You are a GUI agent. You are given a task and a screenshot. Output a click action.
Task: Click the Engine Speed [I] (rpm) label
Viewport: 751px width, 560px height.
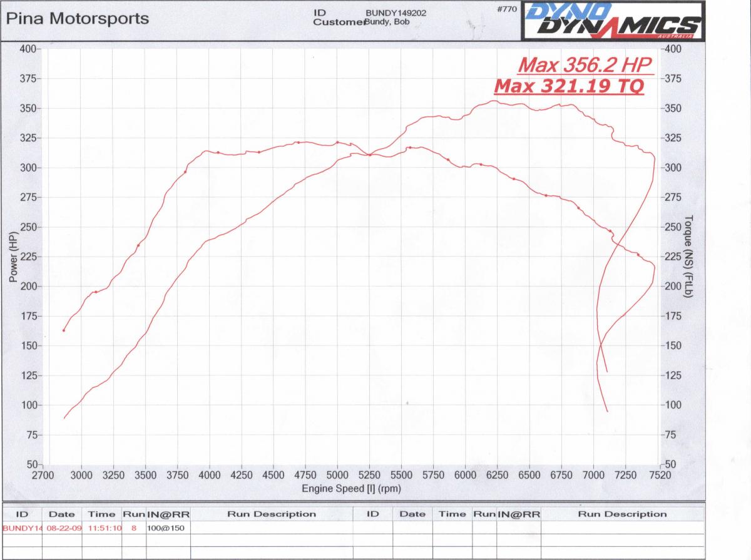(x=350, y=489)
